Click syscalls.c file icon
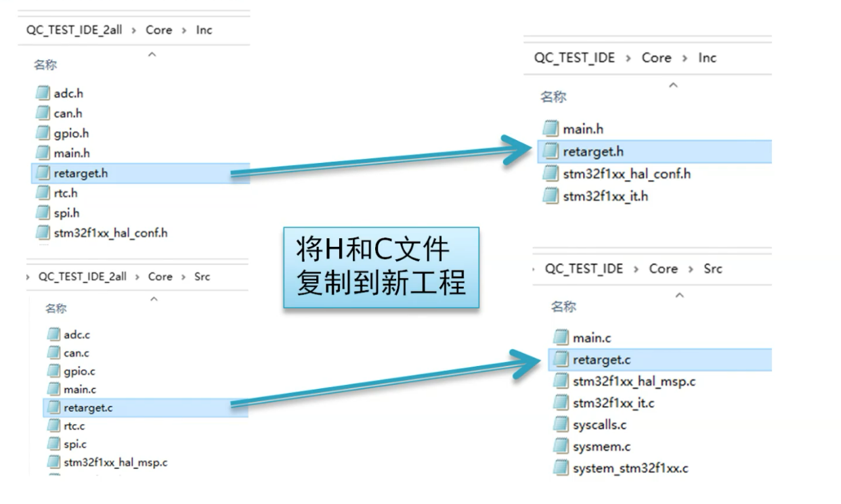The height and width of the screenshot is (504, 841). coord(561,425)
